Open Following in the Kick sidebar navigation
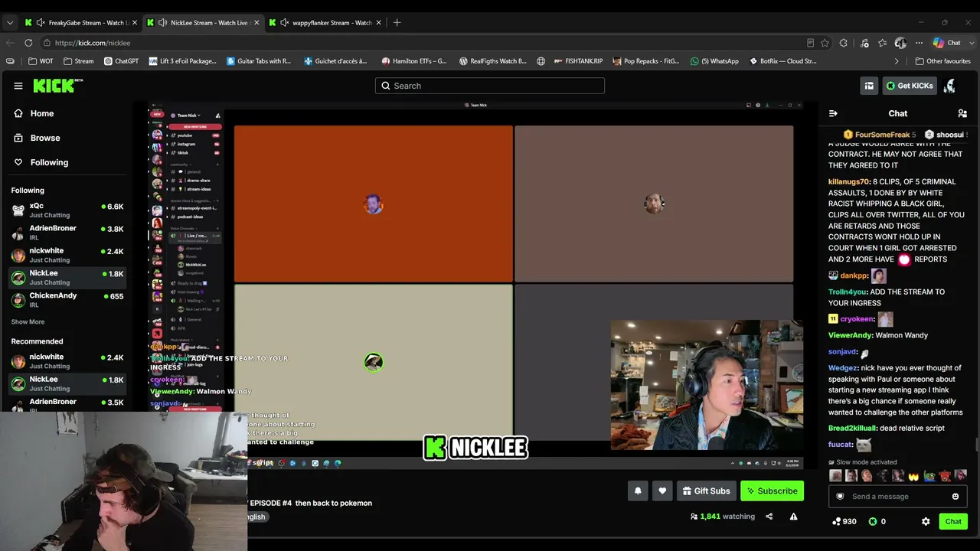 (42, 162)
